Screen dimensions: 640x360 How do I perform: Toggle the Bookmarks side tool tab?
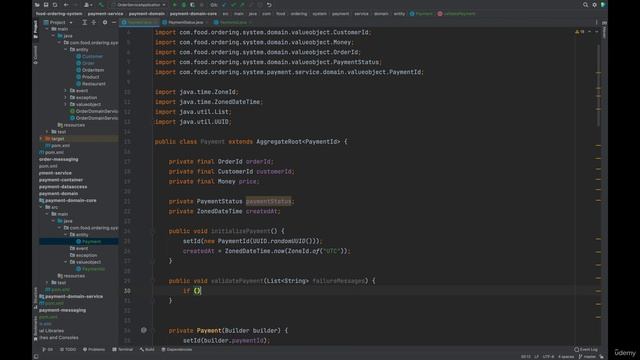pyautogui.click(x=36, y=329)
